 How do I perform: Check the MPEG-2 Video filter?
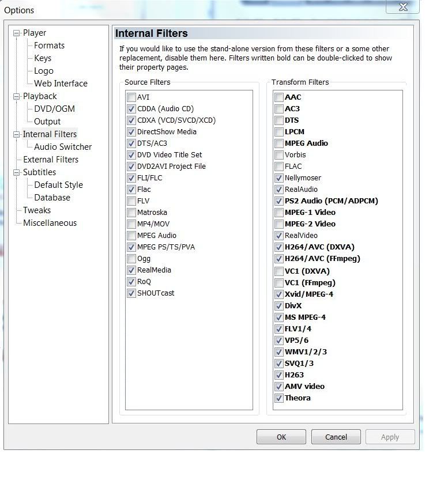(279, 224)
